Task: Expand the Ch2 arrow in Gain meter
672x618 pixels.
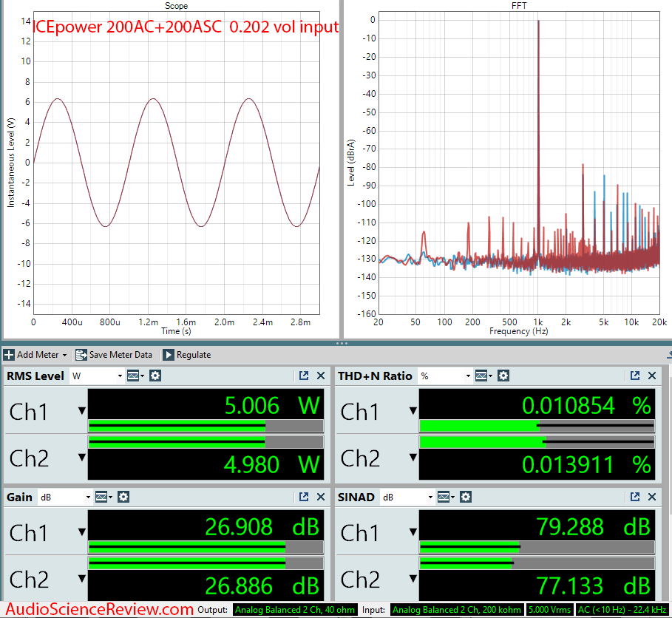Action: 82,579
